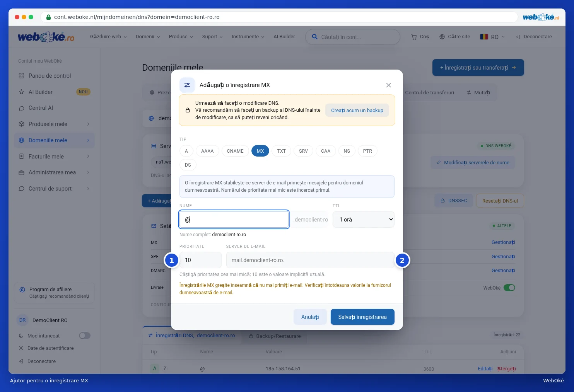
Task: Toggle Mod întunecat switch
Action: pos(85,336)
